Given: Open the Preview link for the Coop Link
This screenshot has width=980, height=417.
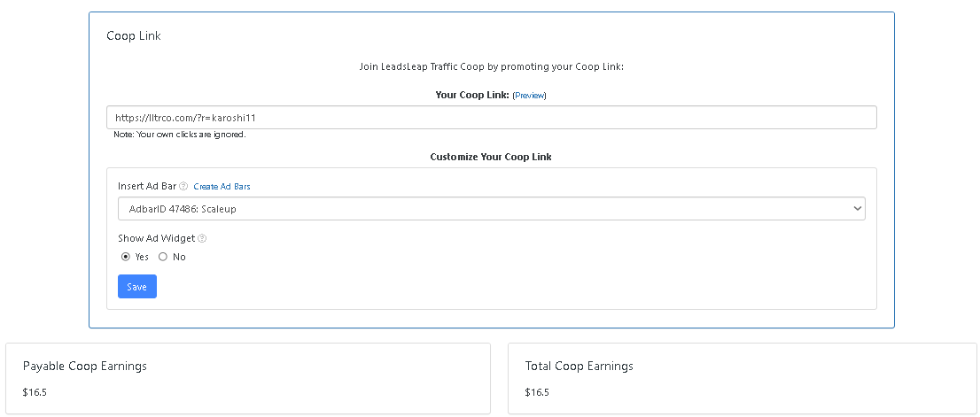Looking at the screenshot, I should (529, 96).
